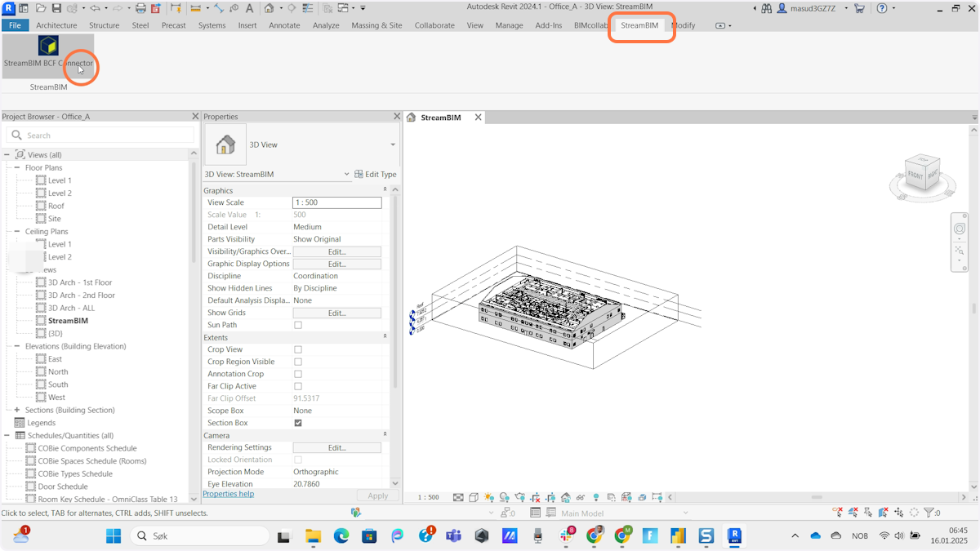The width and height of the screenshot is (980, 551).
Task: Open the Annotate ribbon tab
Action: (284, 25)
